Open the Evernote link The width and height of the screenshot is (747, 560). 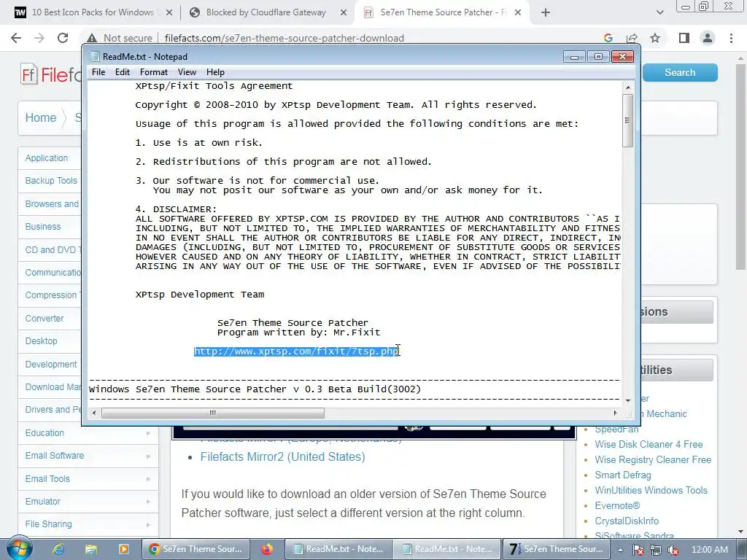[x=617, y=505]
